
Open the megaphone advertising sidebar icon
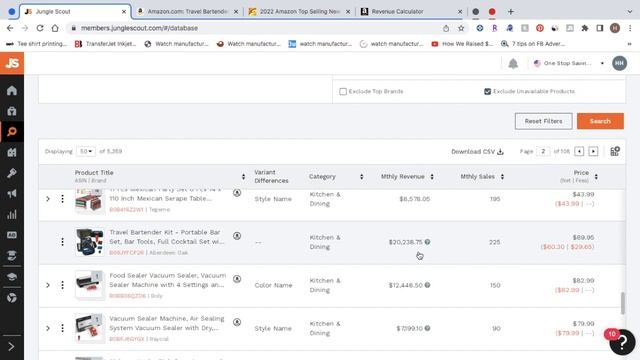(x=12, y=193)
